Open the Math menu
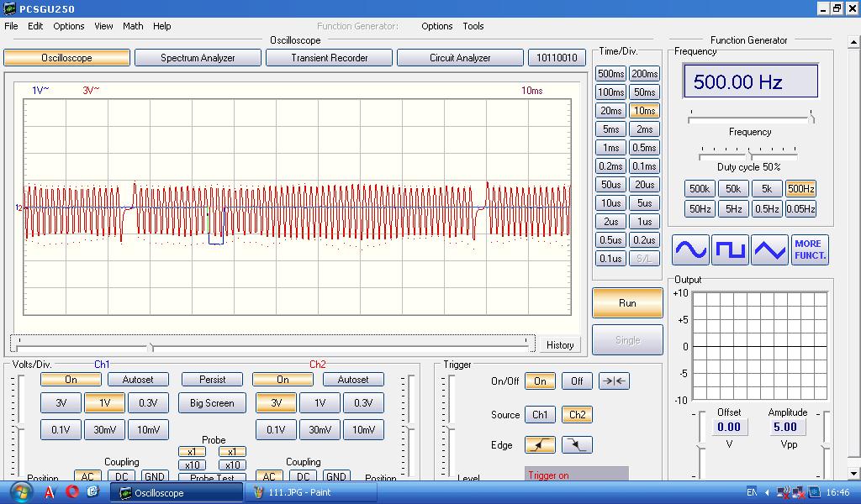Screen dimensions: 861x504 [x=133, y=26]
